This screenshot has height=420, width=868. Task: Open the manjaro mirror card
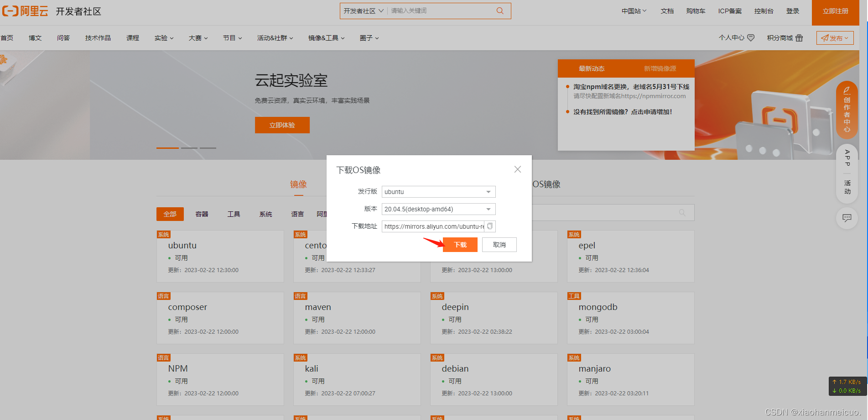[x=631, y=380]
